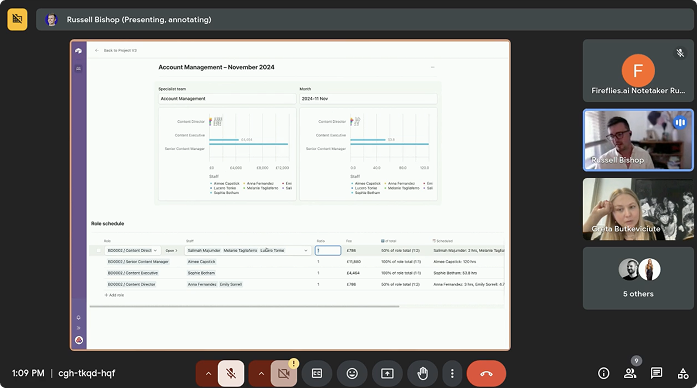
Task: Click Senior Content Manager role cell
Action: 138,262
